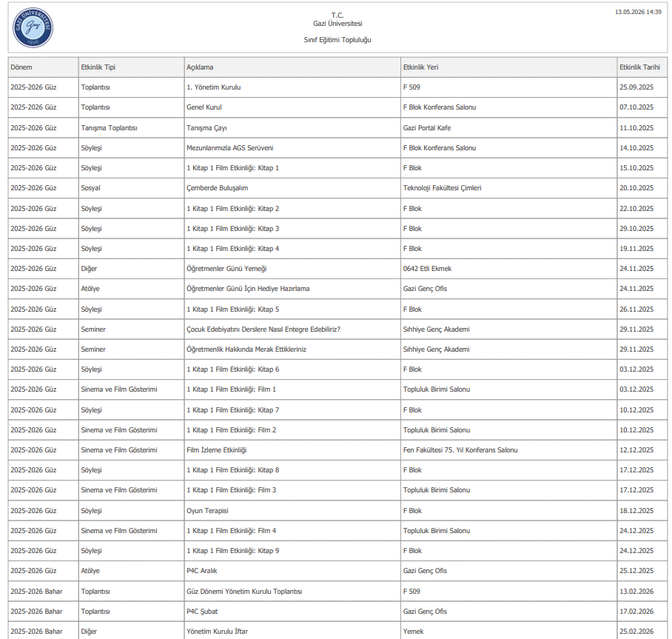The height and width of the screenshot is (639, 672).
Task: Select the Dönem column header
Action: (x=43, y=67)
